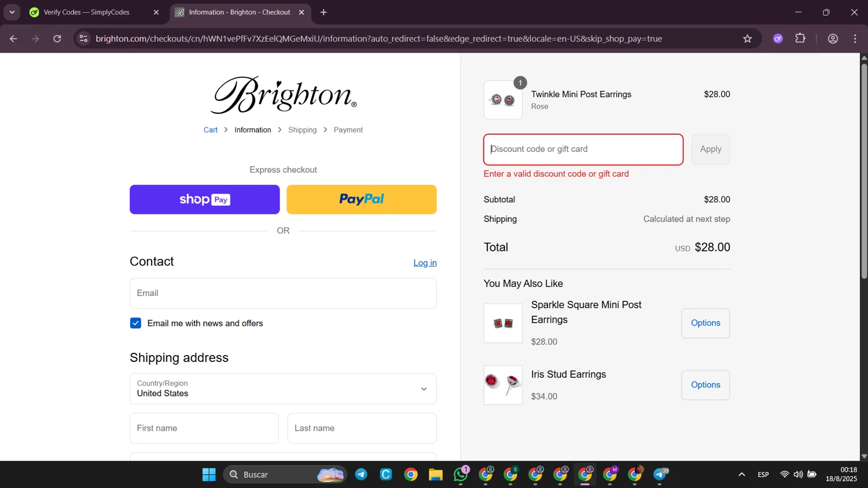This screenshot has width=868, height=488.
Task: Open Wi-Fi network settings in tray
Action: (x=785, y=475)
